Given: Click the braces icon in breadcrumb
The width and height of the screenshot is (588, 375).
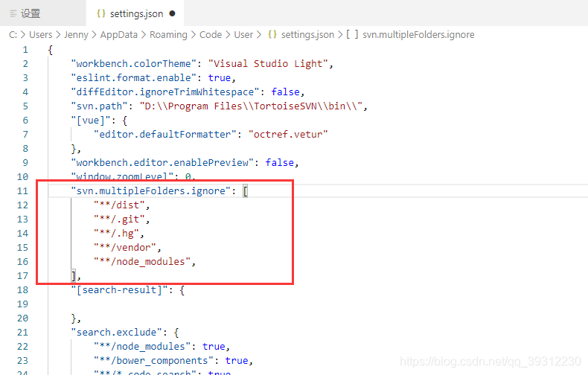Looking at the screenshot, I should 272,34.
